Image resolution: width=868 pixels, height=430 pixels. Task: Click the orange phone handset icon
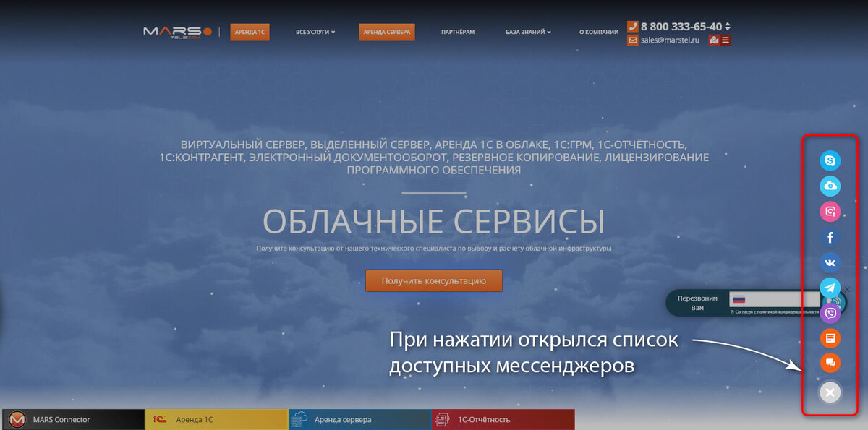pos(633,26)
